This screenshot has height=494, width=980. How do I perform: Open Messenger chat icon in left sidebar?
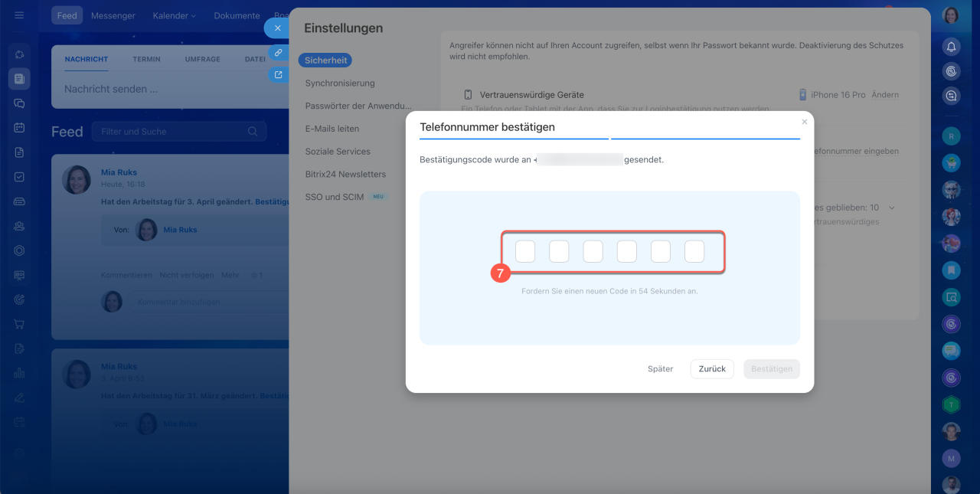click(19, 103)
